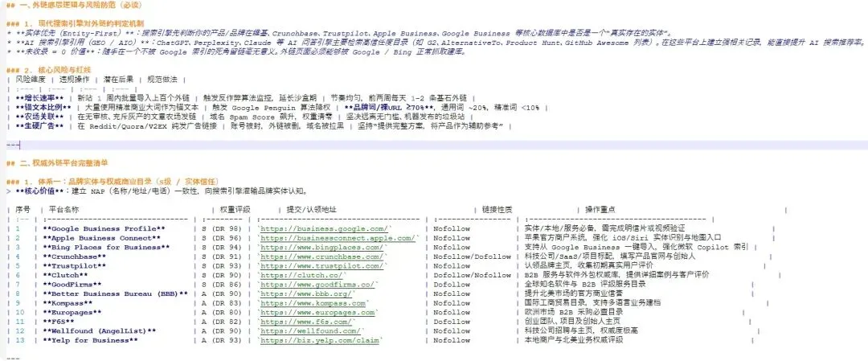Click the heading '1. 现代搜索引擎对外链的判定机制'
The height and width of the screenshot is (361, 868).
pyautogui.click(x=76, y=24)
